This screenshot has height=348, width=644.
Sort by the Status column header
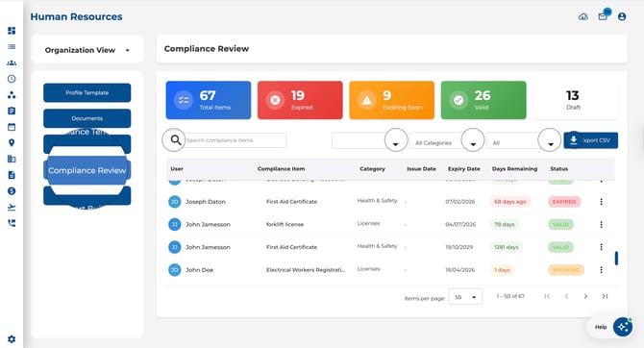[559, 169]
